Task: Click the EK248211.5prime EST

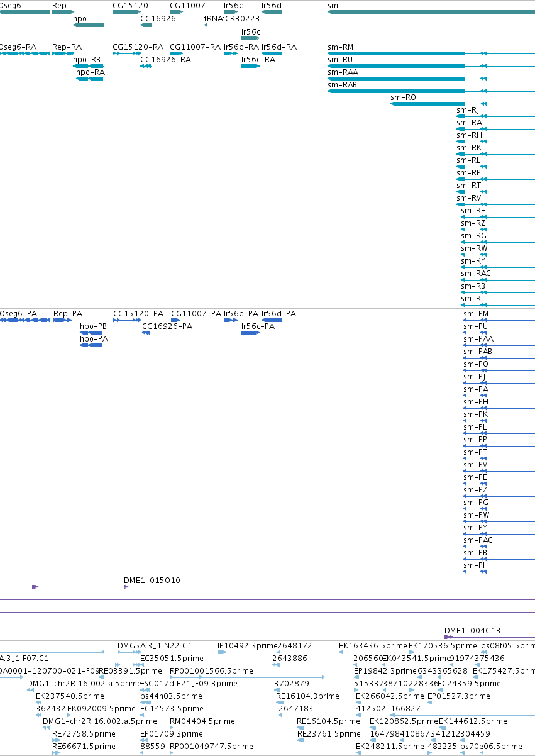Action: 358,753
